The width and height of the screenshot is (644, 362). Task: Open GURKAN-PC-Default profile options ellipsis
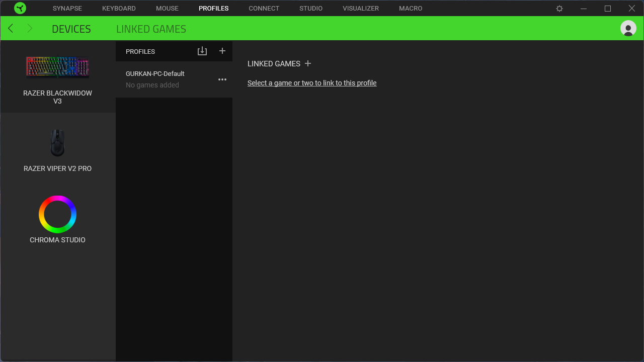point(222,79)
